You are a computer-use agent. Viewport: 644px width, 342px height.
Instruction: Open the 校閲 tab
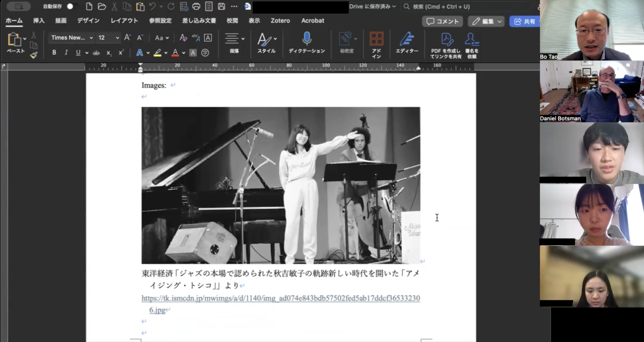[232, 21]
